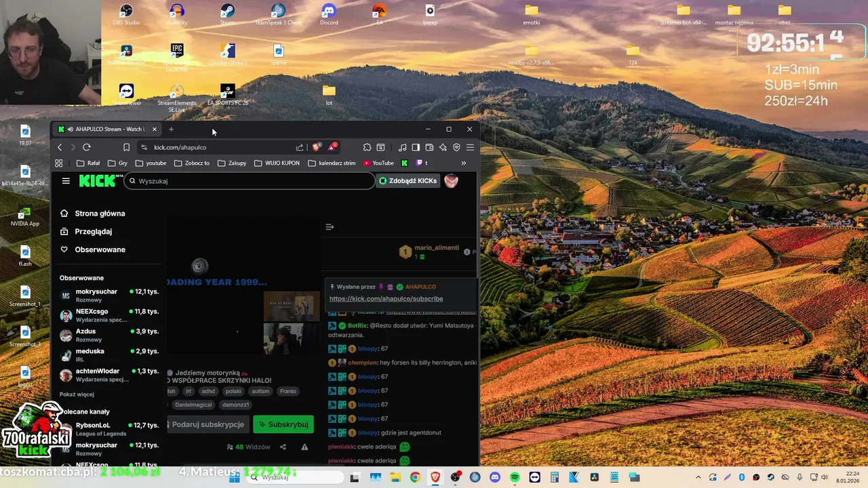The height and width of the screenshot is (488, 868).
Task: Click the share icon in the address bar
Action: pos(300,147)
